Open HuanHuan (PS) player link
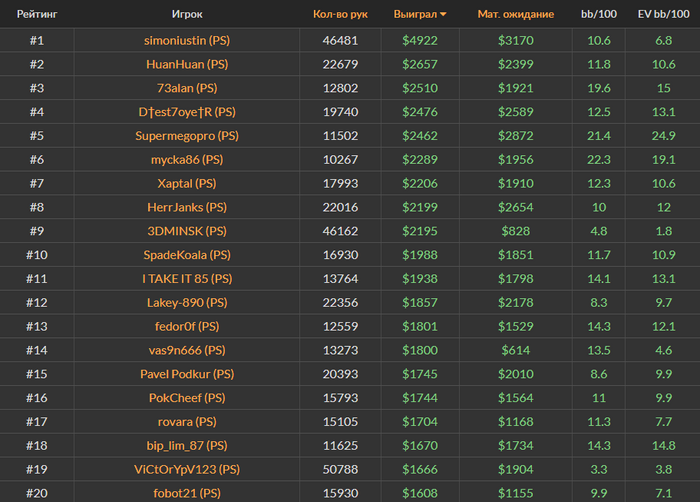 [x=187, y=64]
